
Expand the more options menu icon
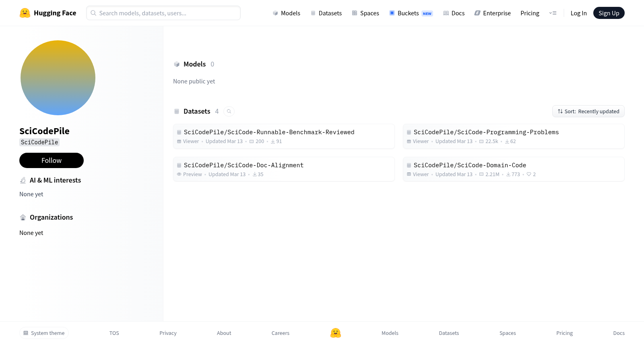pyautogui.click(x=553, y=13)
